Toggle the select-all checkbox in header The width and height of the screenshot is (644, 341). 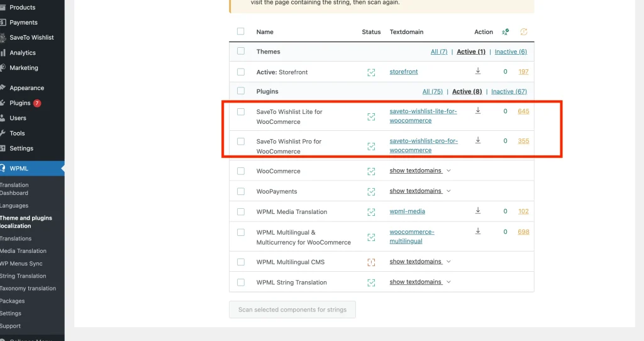point(241,31)
